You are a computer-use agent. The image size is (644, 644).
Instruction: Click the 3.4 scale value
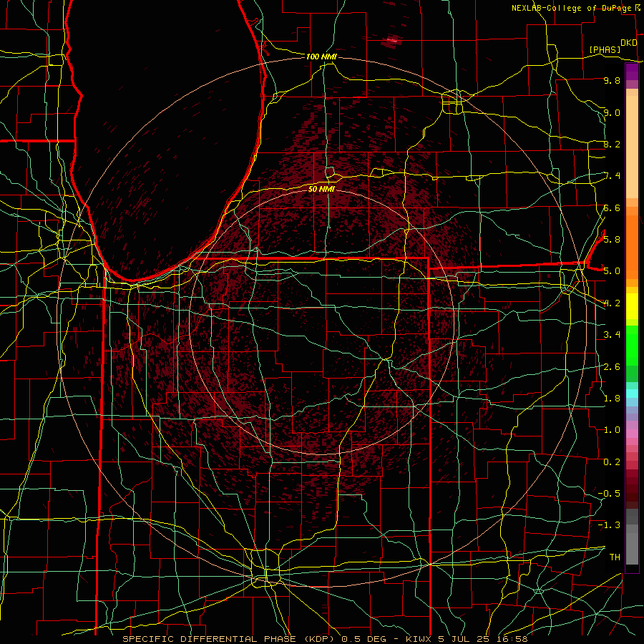click(x=612, y=335)
